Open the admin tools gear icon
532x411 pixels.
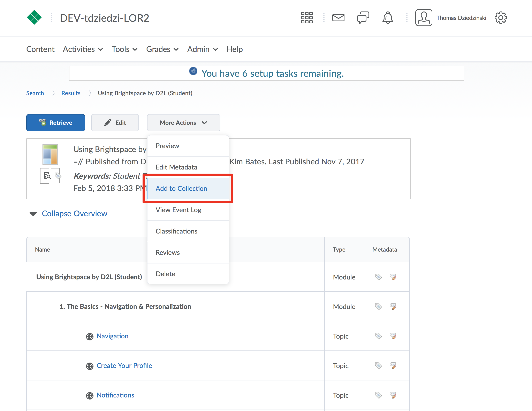pyautogui.click(x=501, y=18)
